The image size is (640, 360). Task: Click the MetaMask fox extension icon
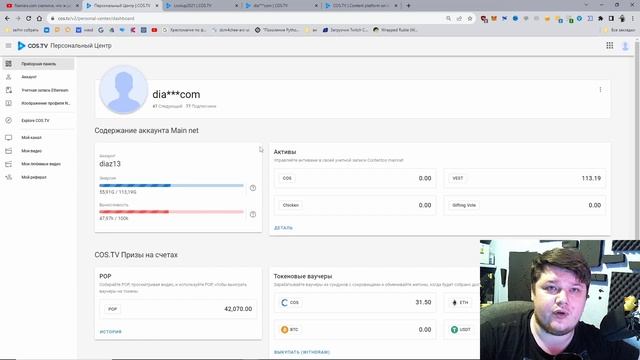(494, 18)
